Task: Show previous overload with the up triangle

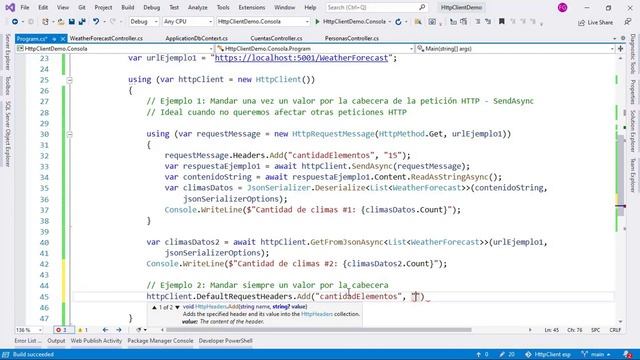Action: 154,307
